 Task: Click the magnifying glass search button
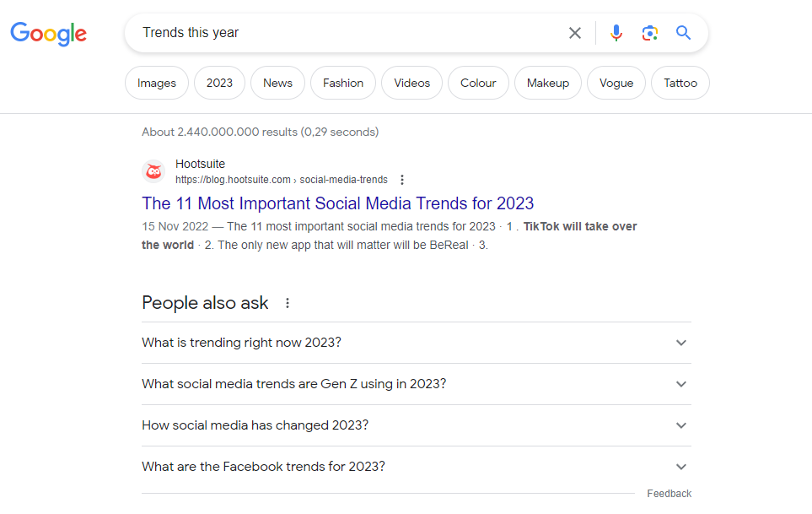[684, 33]
